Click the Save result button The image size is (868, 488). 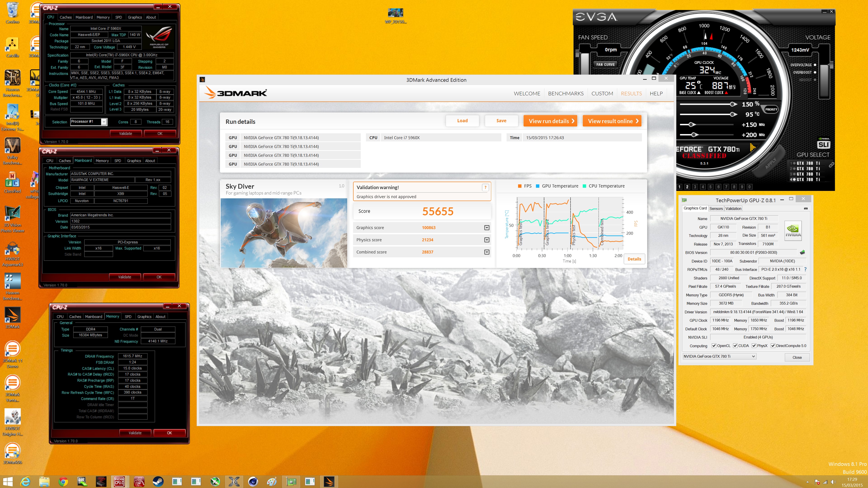(x=501, y=121)
